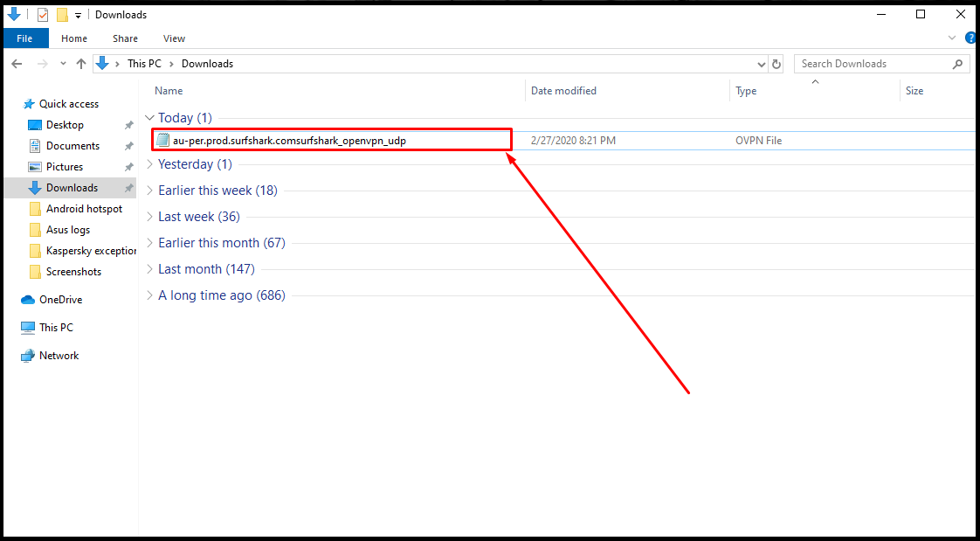Click the Back navigation arrow
The image size is (980, 541).
coord(17,64)
